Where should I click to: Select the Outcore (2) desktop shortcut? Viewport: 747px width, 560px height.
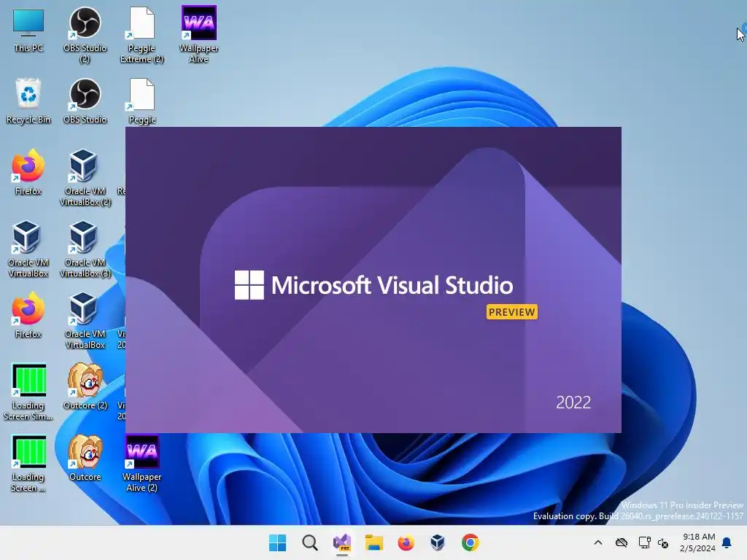pos(85,386)
